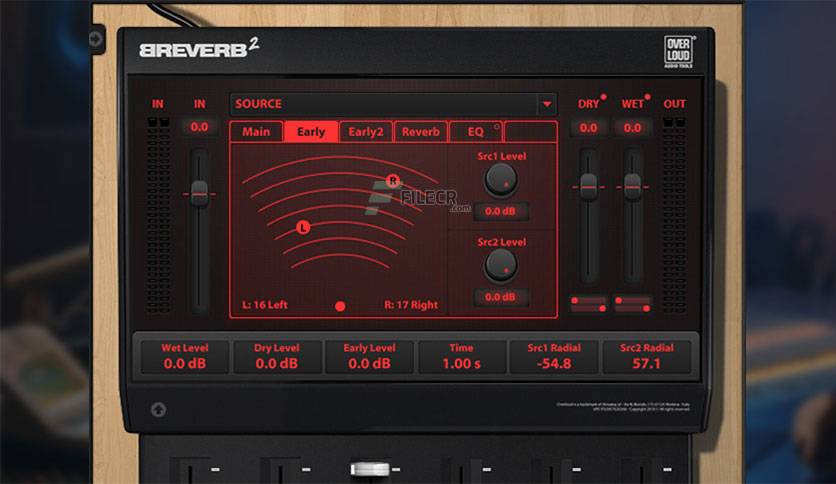836x484 pixels.
Task: Click the WET value 0.0 field
Action: click(x=632, y=128)
